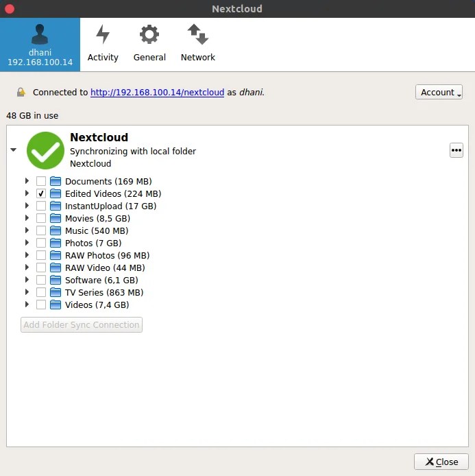The width and height of the screenshot is (475, 476).
Task: Select the Software (6,1 GB) row
Action: (x=101, y=280)
